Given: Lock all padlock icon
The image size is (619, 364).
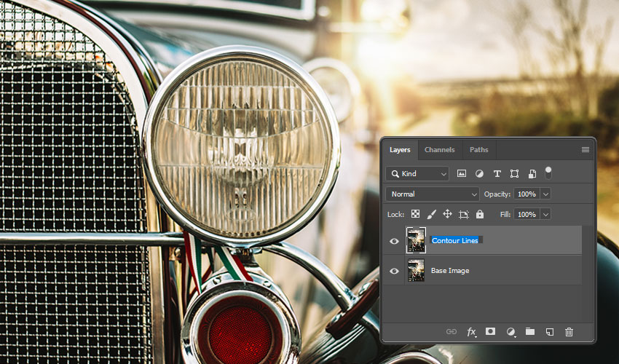Looking at the screenshot, I should point(480,214).
